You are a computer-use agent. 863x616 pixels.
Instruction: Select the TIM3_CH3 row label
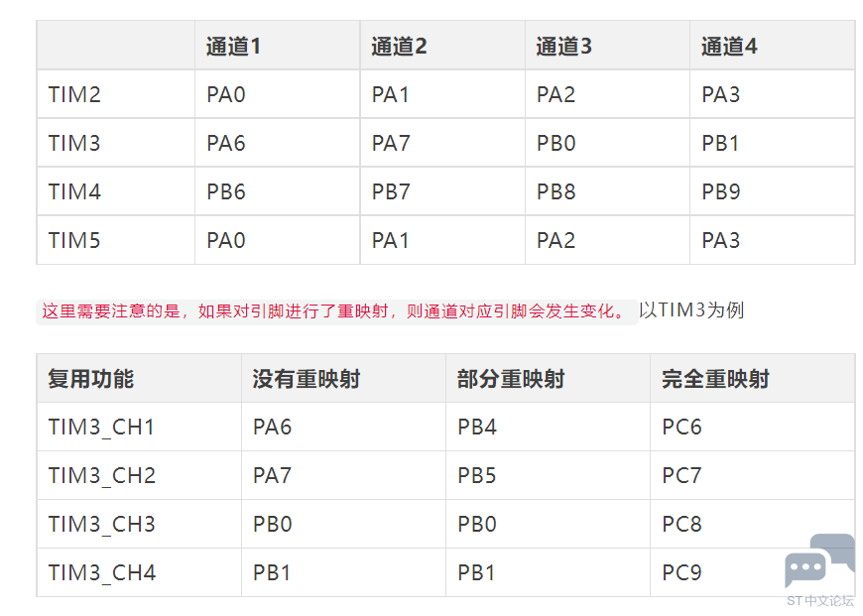pos(101,525)
